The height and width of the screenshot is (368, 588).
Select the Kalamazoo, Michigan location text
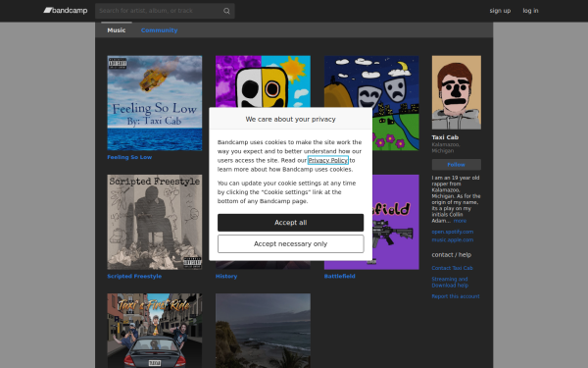point(446,147)
